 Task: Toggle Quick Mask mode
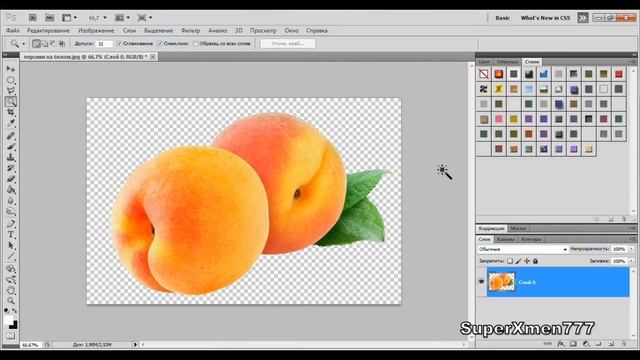[x=11, y=336]
